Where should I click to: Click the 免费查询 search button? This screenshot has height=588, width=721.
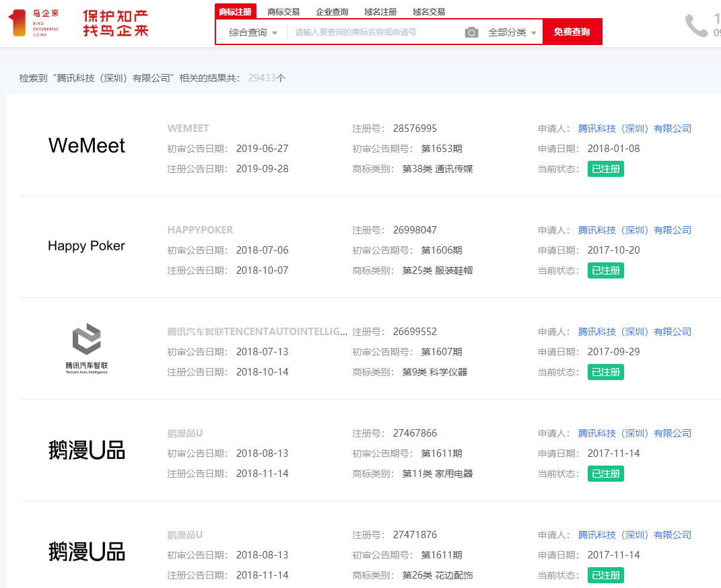tap(572, 32)
